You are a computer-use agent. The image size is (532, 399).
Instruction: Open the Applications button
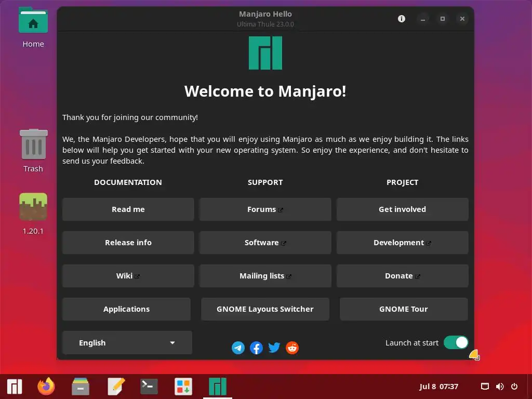coord(127,309)
